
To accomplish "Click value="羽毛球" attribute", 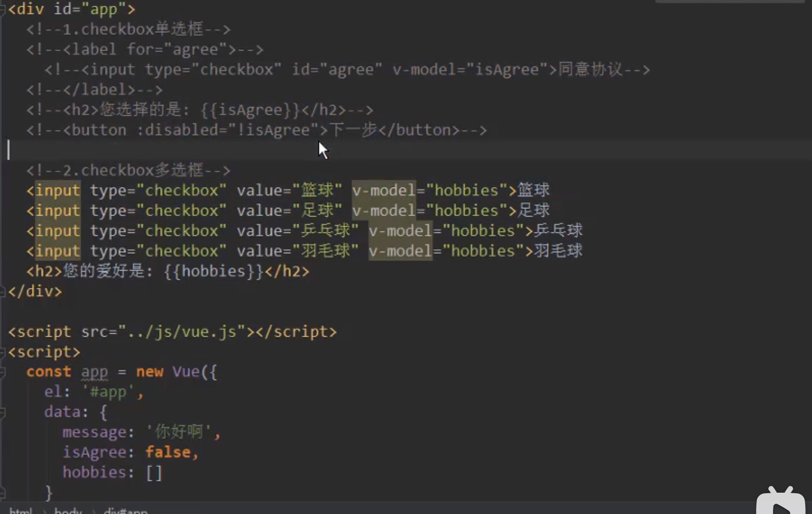I will coord(298,252).
